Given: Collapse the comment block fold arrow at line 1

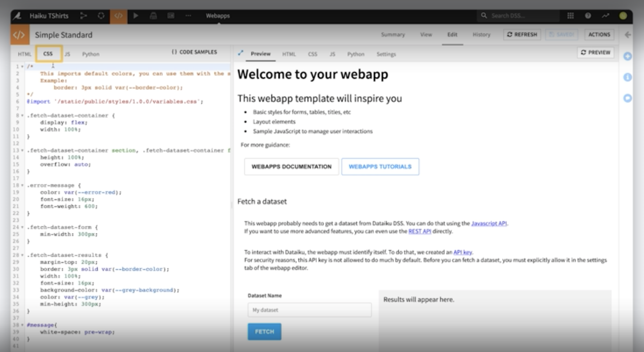Looking at the screenshot, I should (23, 67).
